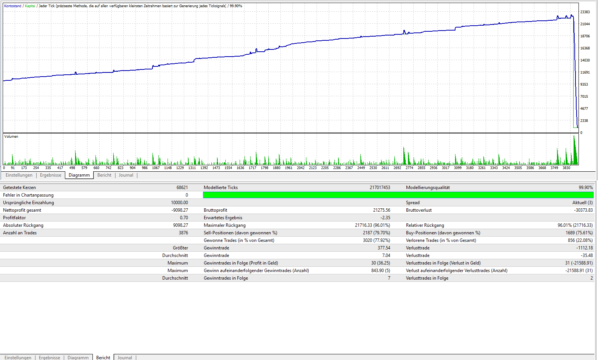Select the active Bericht tab below report
The width and height of the screenshot is (600, 360).
103,357
